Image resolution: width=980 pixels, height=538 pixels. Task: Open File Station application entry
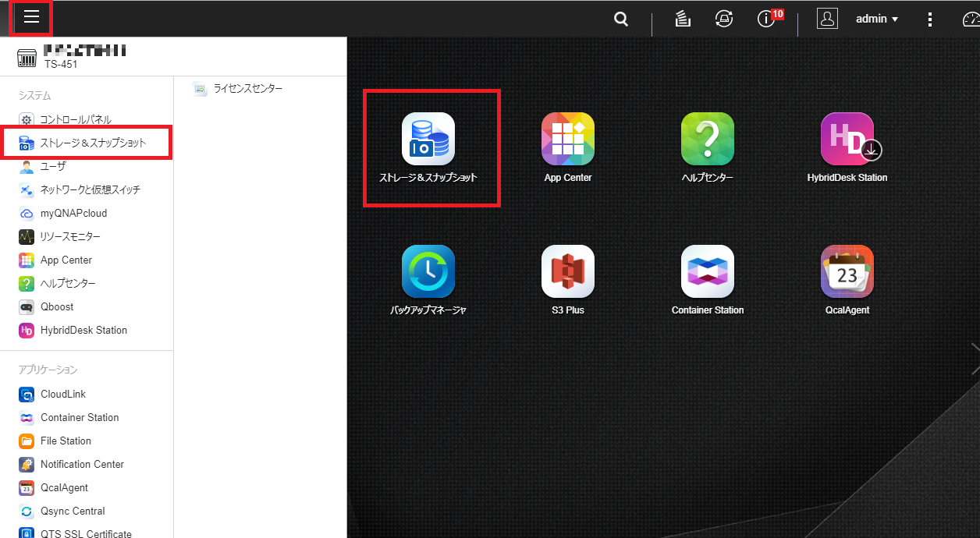[x=55, y=441]
